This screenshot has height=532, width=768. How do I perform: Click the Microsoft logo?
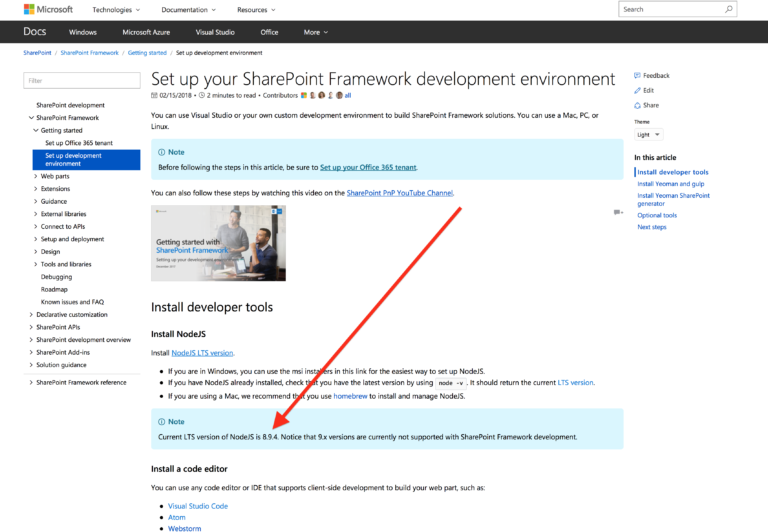coord(48,9)
